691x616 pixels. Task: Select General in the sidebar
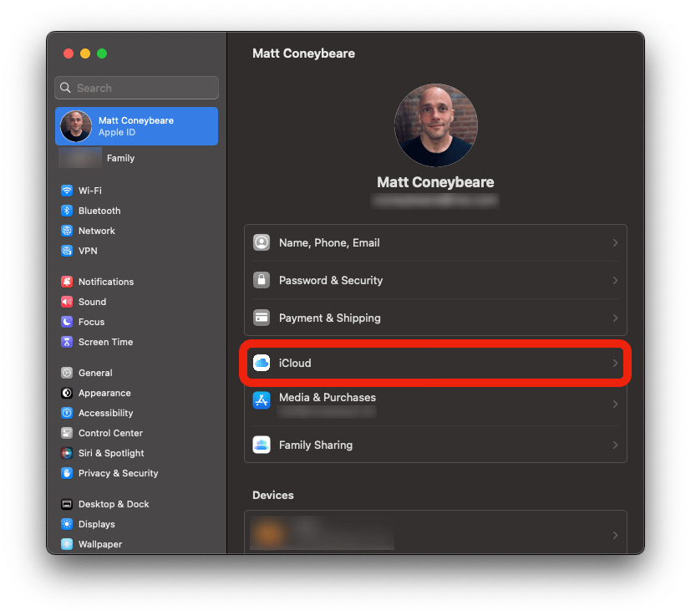click(95, 373)
